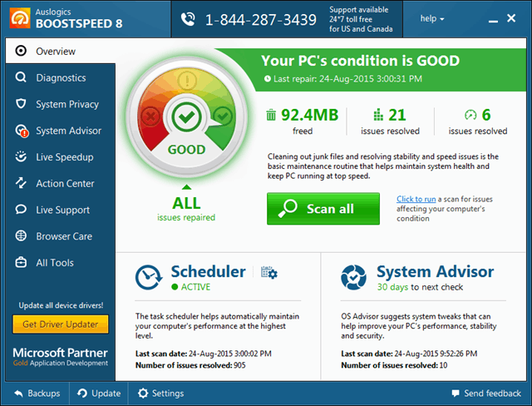Click the Browser Care globe icon
Image resolution: width=532 pixels, height=406 pixels.
[x=21, y=235]
